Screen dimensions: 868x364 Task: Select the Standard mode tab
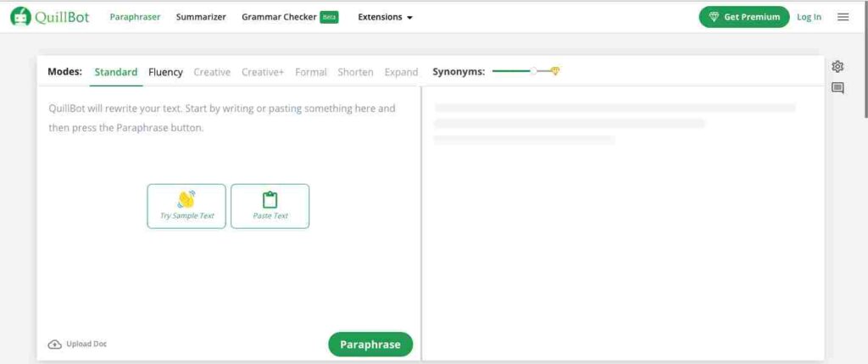click(115, 72)
